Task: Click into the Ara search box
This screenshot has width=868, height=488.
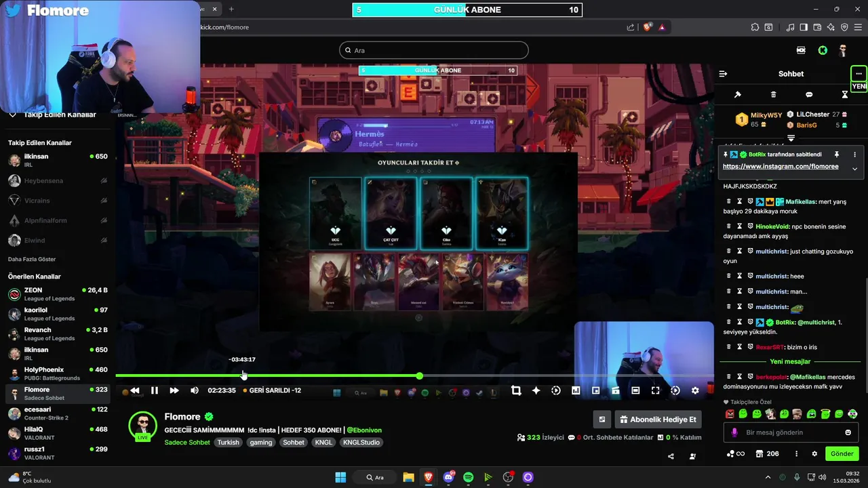Action: tap(434, 50)
